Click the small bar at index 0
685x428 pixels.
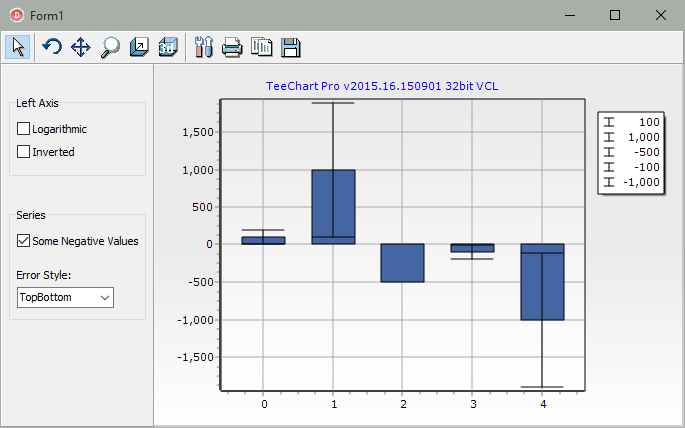pos(263,241)
